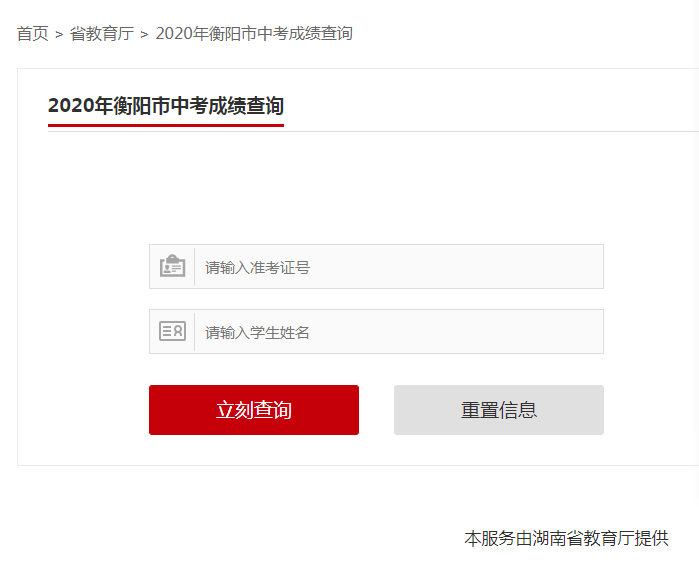This screenshot has width=699, height=577.
Task: Open 省教育厅 breadcrumb link
Action: (102, 34)
